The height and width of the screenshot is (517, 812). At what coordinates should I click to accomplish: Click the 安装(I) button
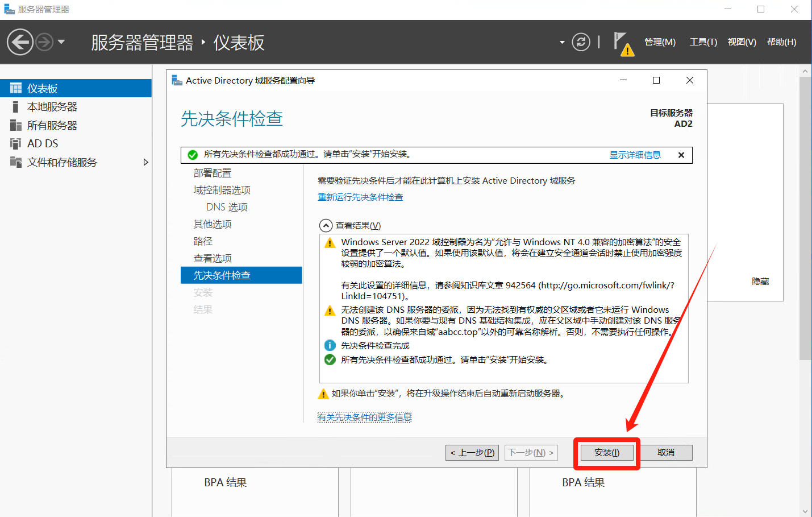[606, 453]
